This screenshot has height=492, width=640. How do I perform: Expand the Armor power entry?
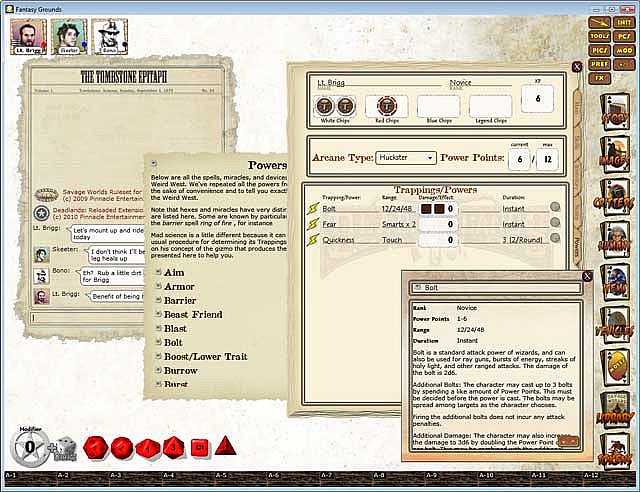[x=159, y=286]
